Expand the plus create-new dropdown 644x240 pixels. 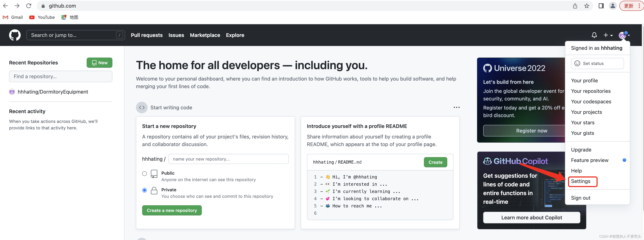coord(608,35)
